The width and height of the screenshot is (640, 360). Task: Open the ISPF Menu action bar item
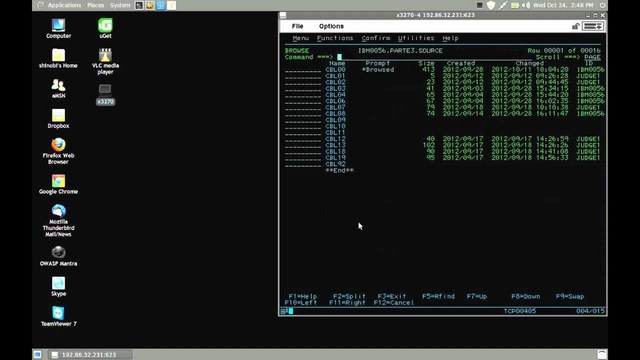point(300,38)
